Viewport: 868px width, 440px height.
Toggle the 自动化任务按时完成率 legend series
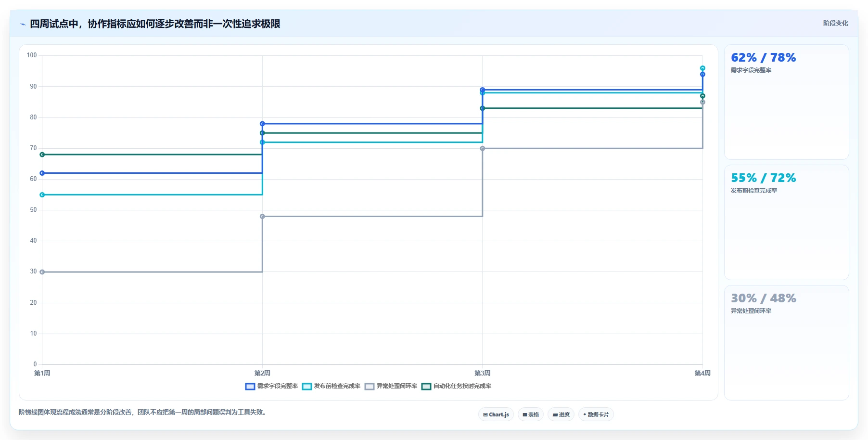[456, 386]
